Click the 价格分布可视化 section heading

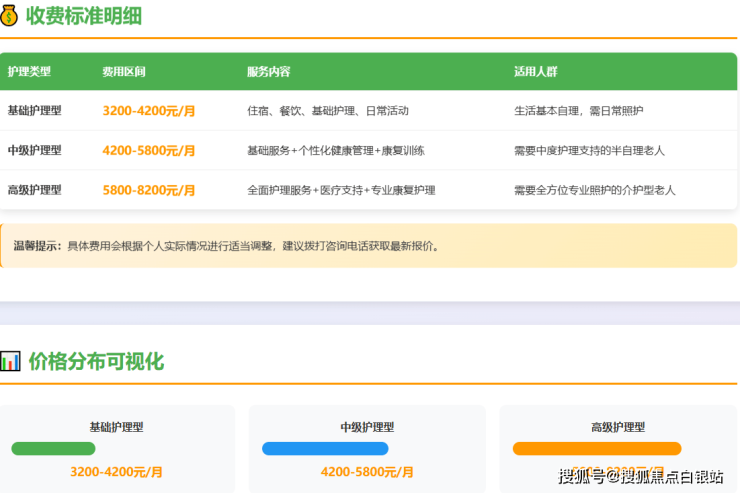pos(96,361)
